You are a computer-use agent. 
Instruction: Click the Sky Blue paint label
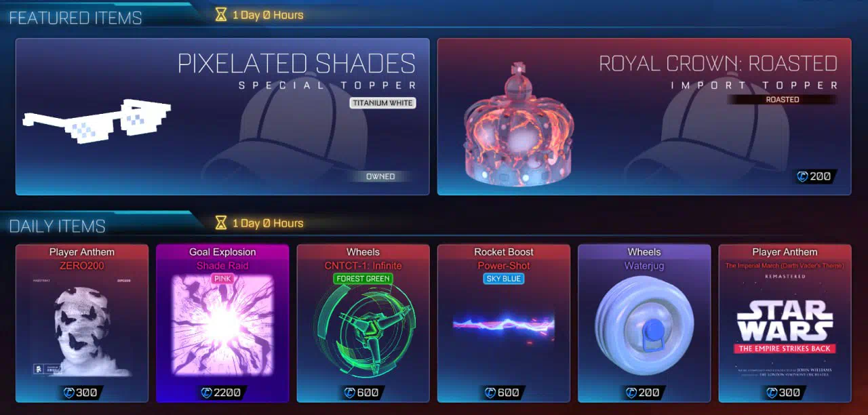pos(503,279)
